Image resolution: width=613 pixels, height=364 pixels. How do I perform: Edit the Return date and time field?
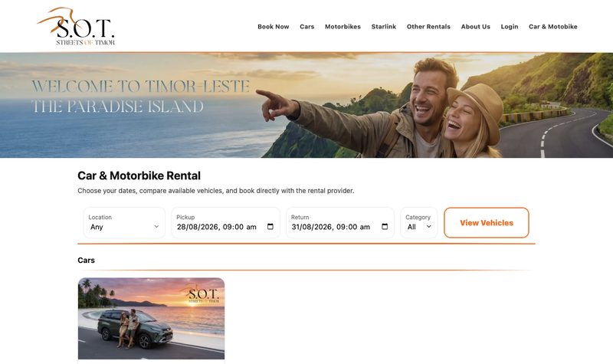tap(340, 222)
